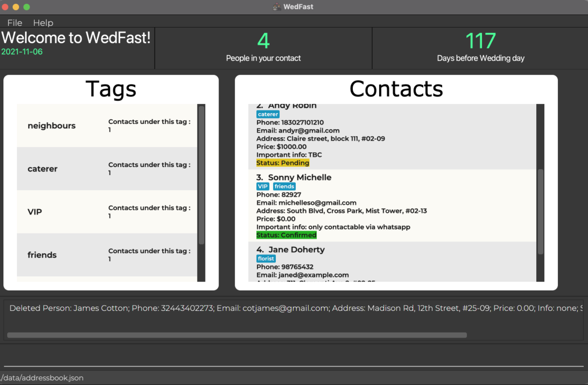Select the friends tag row in Tags list
Screen dimensions: 588x385
click(107, 255)
